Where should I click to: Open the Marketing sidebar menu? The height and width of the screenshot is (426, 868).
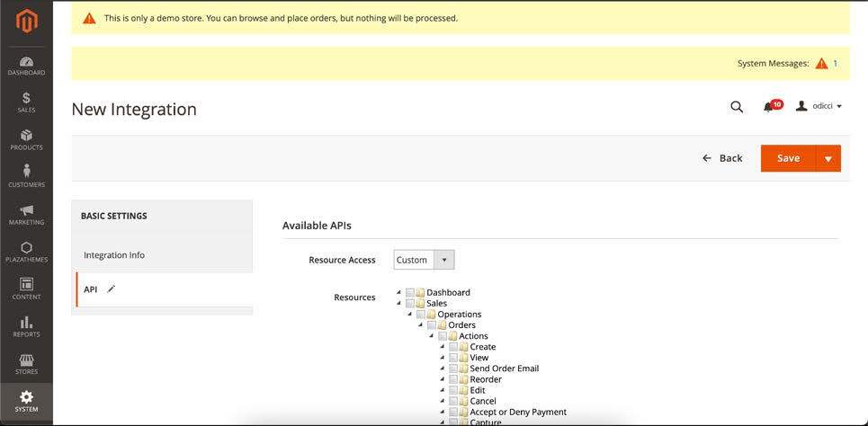click(26, 215)
